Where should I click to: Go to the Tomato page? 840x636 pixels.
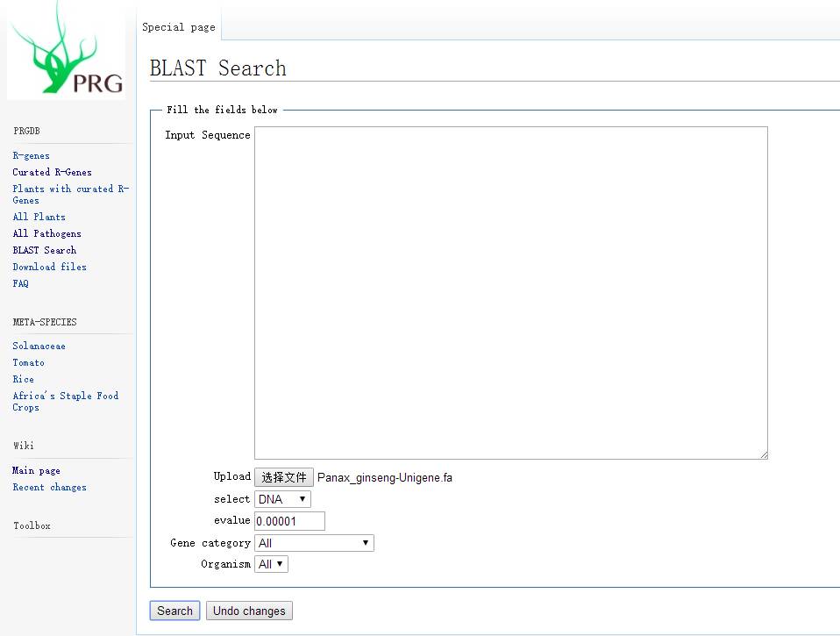click(x=28, y=362)
